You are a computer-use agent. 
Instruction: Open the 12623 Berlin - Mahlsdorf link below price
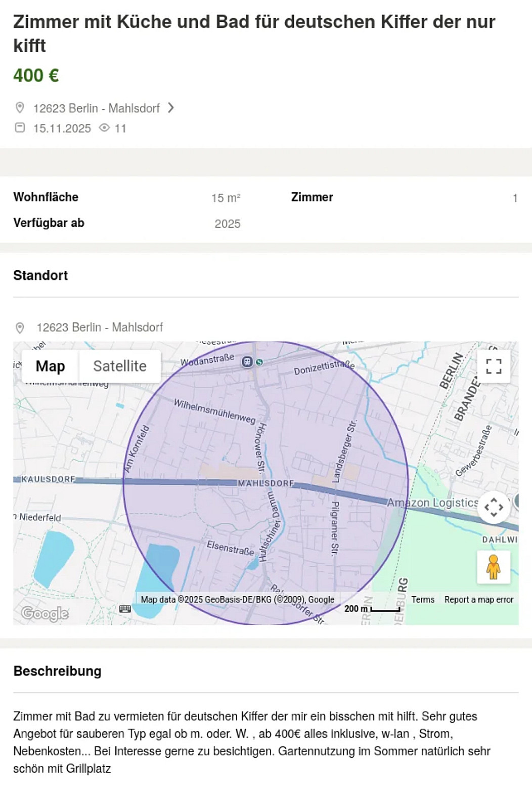coord(96,108)
